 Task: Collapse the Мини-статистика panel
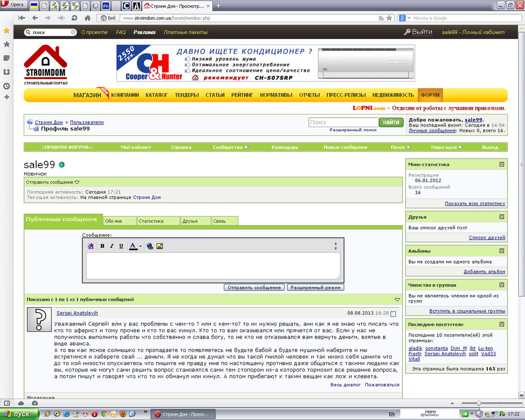[x=501, y=164]
